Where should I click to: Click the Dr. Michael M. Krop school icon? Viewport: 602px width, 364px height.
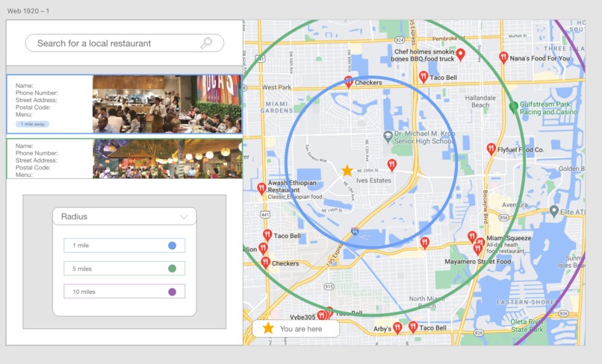pyautogui.click(x=388, y=136)
